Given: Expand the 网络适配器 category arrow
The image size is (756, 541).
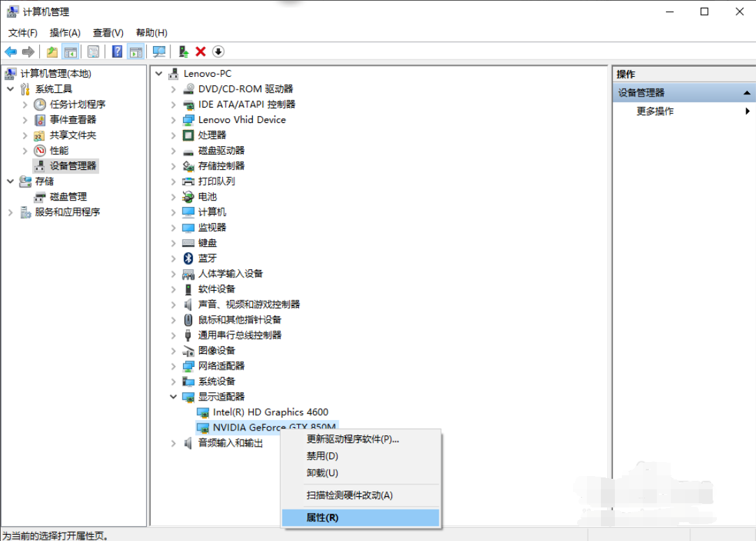Looking at the screenshot, I should 173,366.
